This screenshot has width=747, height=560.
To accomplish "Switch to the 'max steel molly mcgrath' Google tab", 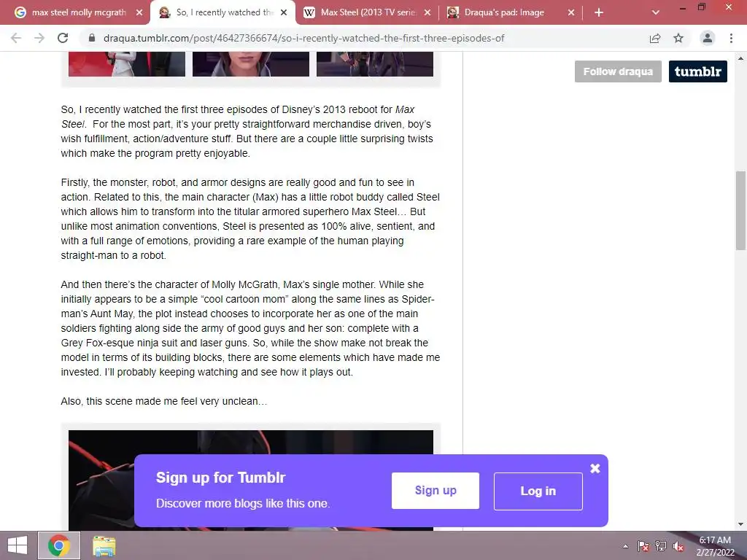I will [x=71, y=12].
